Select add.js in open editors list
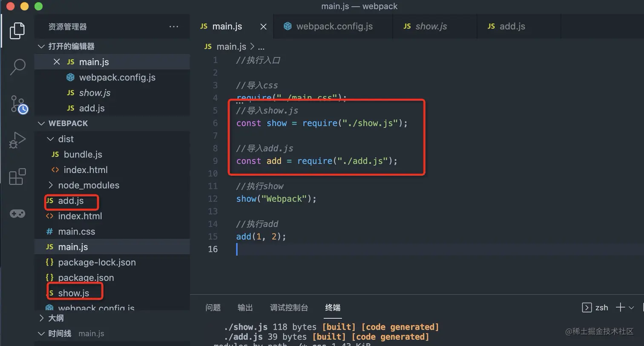This screenshot has height=346, width=644. tap(112, 108)
